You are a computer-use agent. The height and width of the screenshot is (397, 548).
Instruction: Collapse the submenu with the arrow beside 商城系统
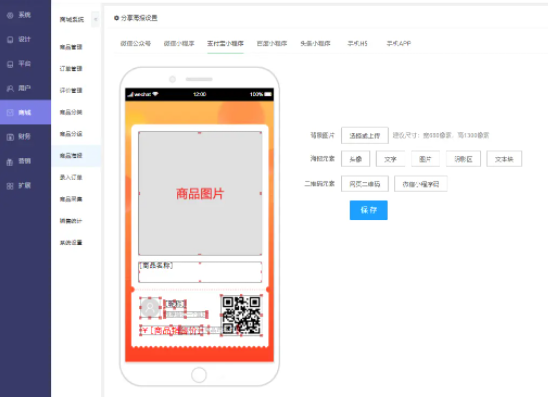[95, 19]
